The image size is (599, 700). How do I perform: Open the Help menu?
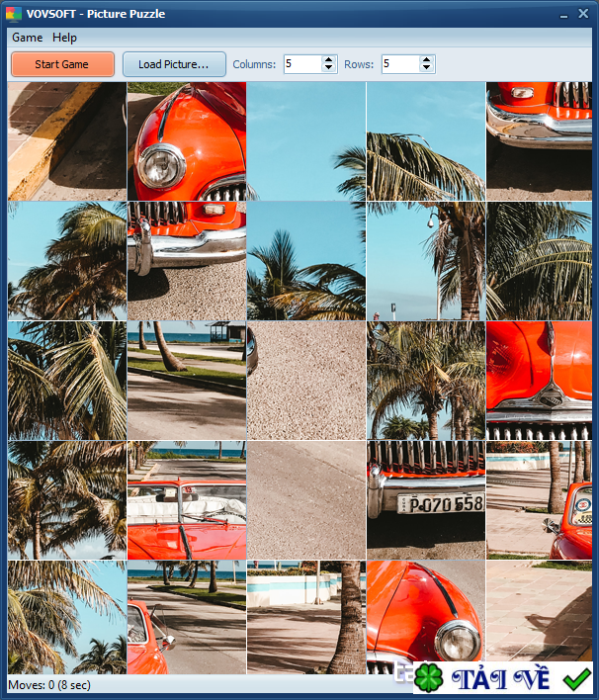[x=64, y=38]
